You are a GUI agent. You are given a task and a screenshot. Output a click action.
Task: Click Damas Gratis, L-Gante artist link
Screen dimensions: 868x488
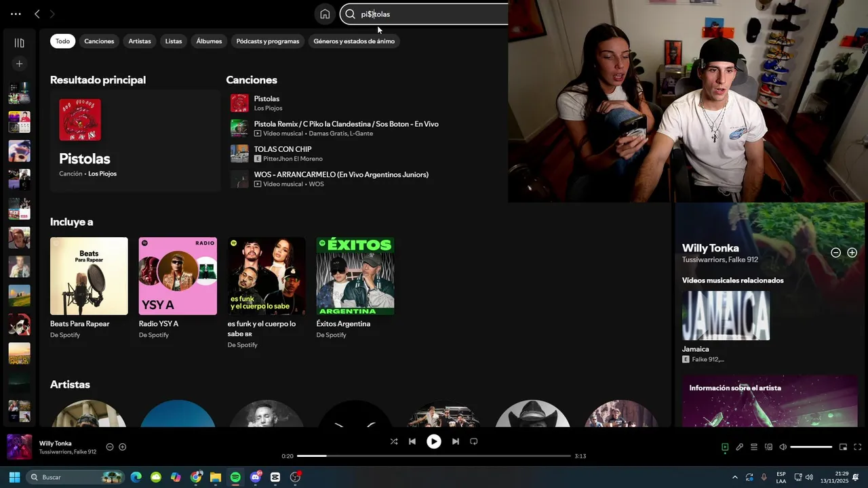coord(341,134)
